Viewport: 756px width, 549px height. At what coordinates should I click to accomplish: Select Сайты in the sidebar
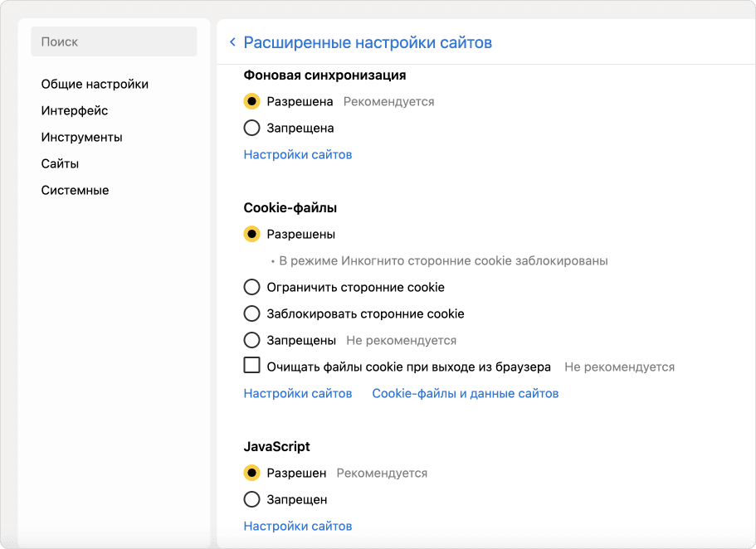click(x=60, y=163)
